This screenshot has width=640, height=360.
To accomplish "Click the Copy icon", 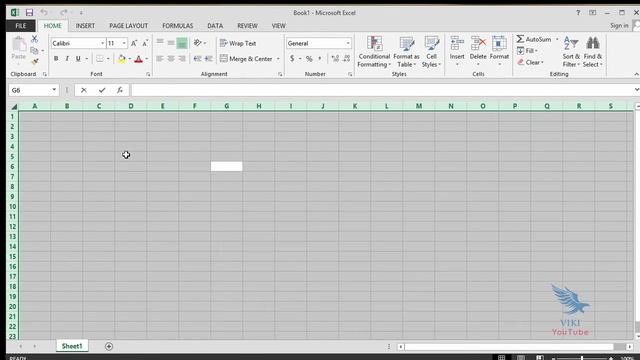I will click(x=35, y=50).
